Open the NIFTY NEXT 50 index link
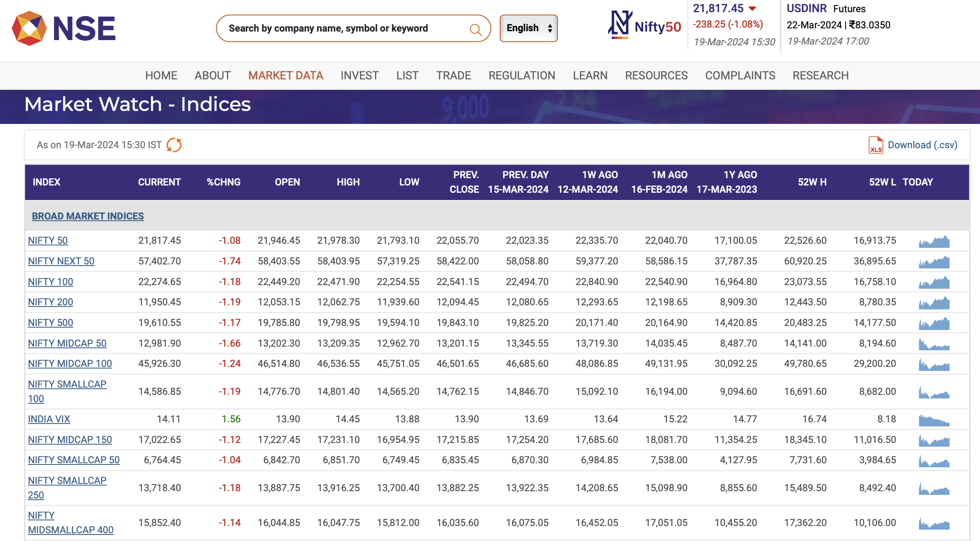 [61, 261]
